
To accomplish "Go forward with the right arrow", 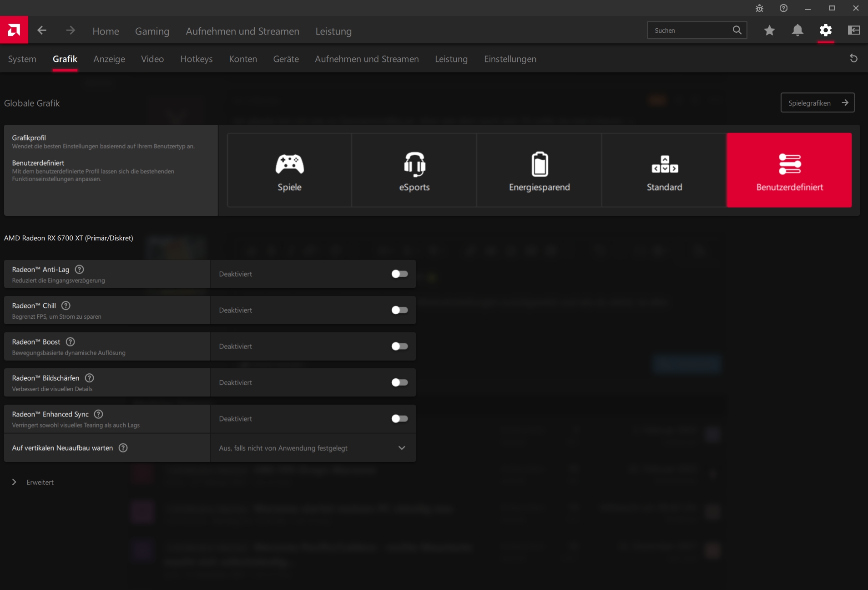I will click(71, 31).
